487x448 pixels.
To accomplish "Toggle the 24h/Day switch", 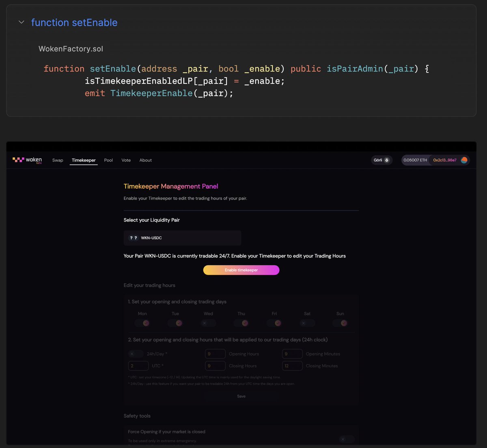I will pyautogui.click(x=136, y=354).
